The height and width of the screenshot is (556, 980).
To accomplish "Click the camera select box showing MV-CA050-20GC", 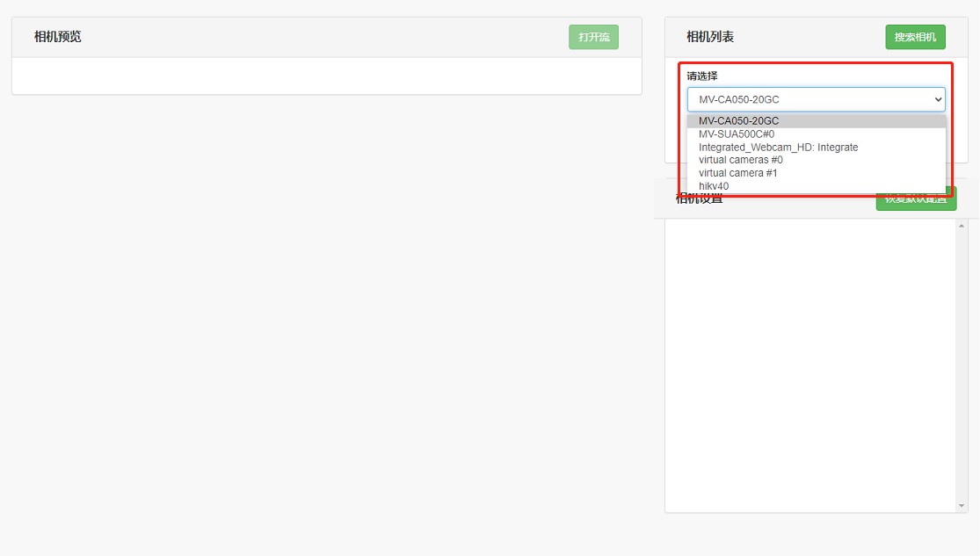I will (809, 99).
